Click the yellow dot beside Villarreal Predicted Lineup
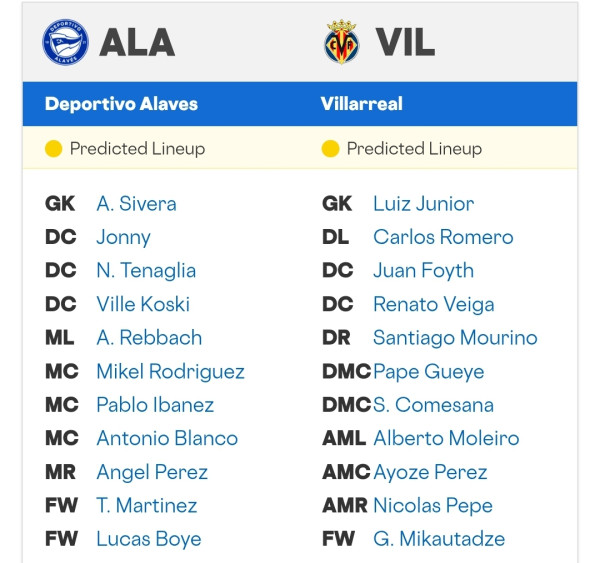The height and width of the screenshot is (563, 600). [x=330, y=149]
